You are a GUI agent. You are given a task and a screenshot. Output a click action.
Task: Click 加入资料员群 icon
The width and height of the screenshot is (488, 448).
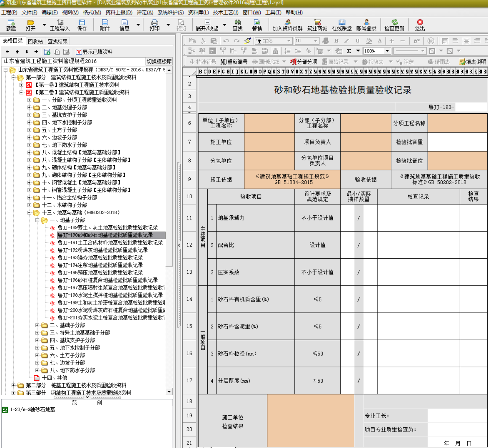[287, 25]
